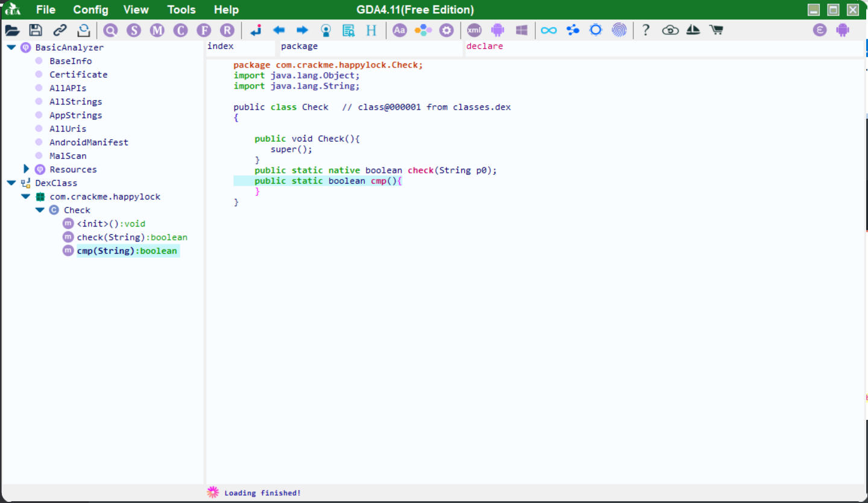868x503 pixels.
Task: Click the purple E circle icon
Action: [x=819, y=30]
